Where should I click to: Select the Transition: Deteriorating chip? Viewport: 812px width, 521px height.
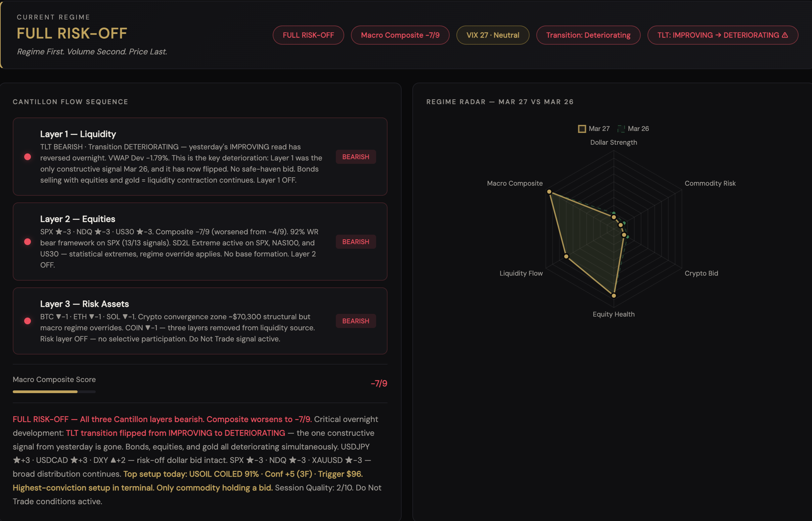pos(588,35)
